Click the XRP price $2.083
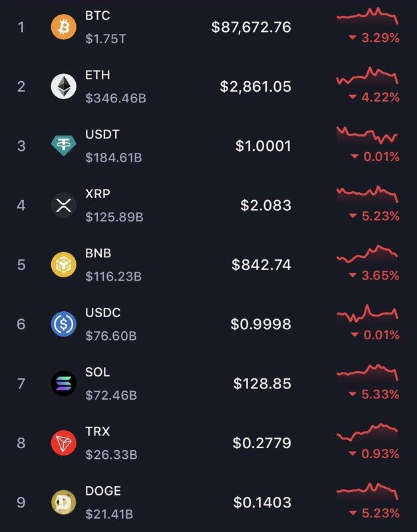 tap(266, 205)
